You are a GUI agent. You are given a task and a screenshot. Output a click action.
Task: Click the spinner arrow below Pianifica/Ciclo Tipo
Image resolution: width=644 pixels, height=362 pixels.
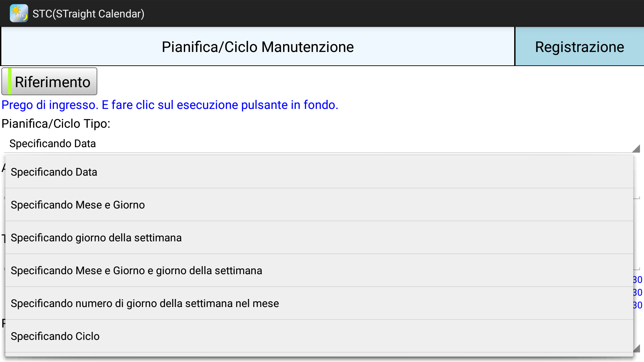coord(636,148)
